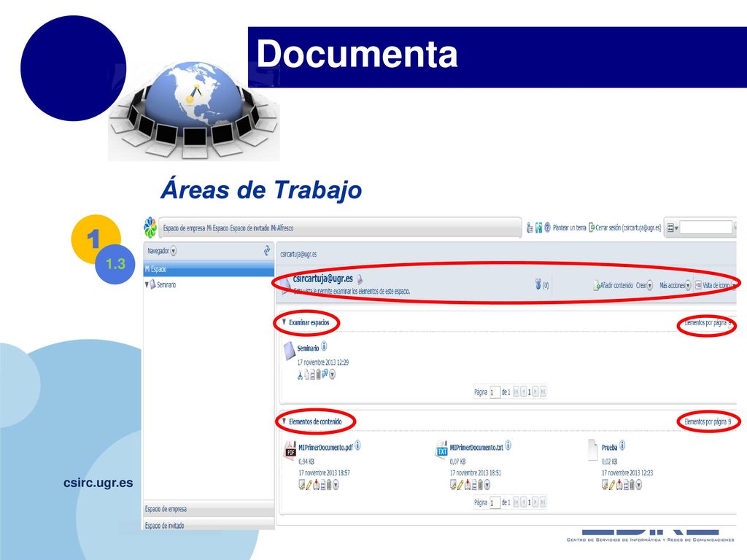Show info icon next to Prueba
747x560 pixels.
pyautogui.click(x=622, y=446)
